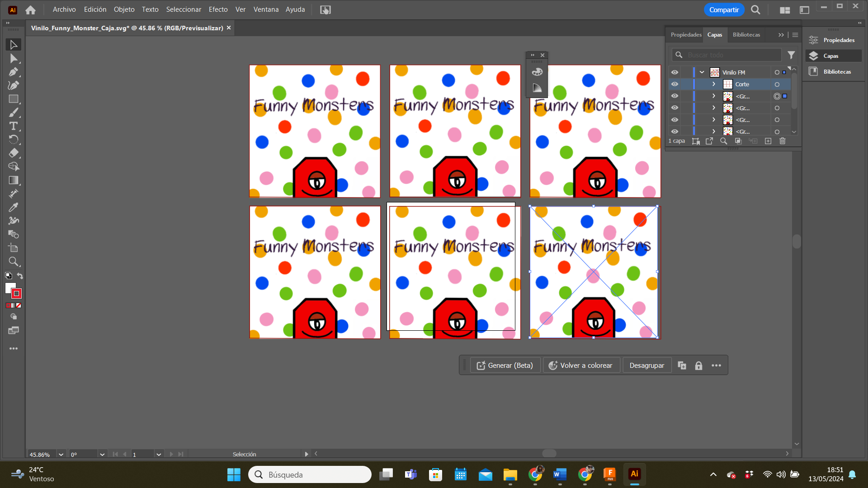Open the Capas panel hamburger menu
Viewport: 868px width, 488px height.
[795, 35]
